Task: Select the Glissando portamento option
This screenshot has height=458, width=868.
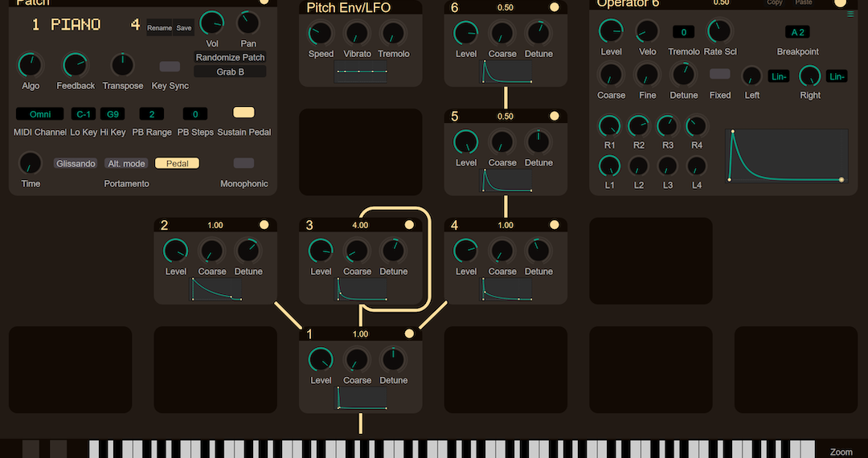Action: click(x=76, y=163)
